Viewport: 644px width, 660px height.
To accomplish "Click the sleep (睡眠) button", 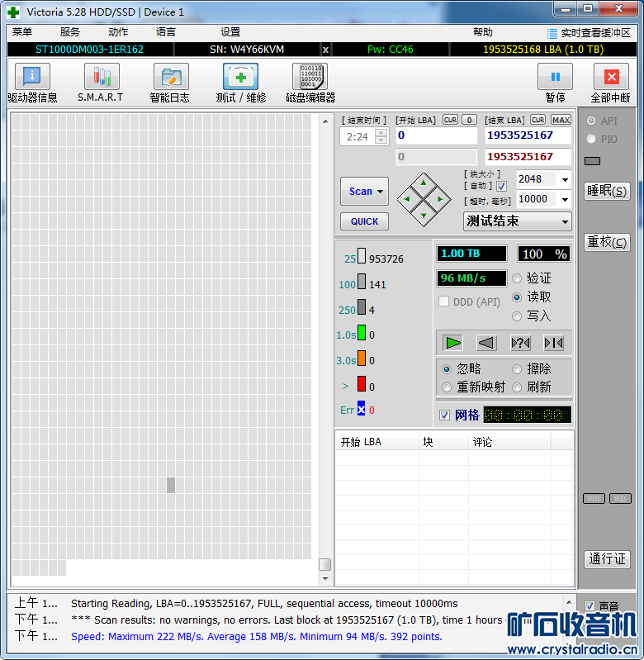I will click(x=607, y=192).
